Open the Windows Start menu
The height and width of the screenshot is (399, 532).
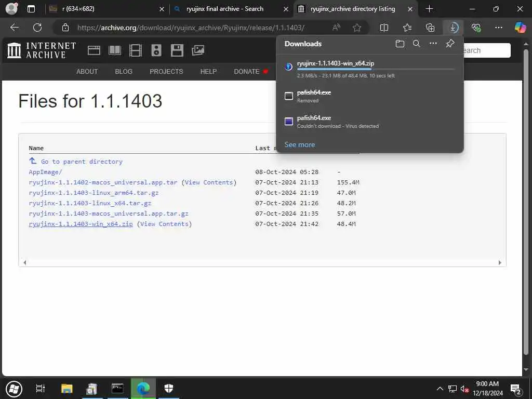pyautogui.click(x=14, y=389)
